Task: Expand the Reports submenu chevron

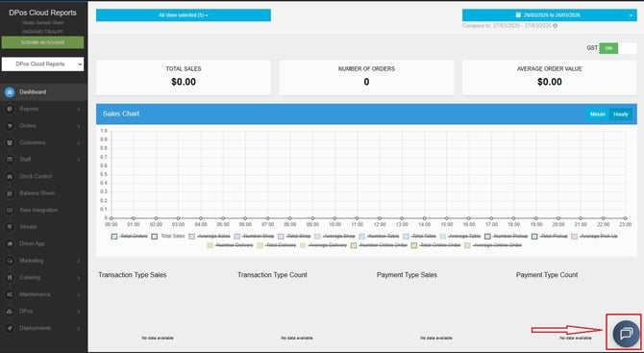Action: pyautogui.click(x=79, y=110)
